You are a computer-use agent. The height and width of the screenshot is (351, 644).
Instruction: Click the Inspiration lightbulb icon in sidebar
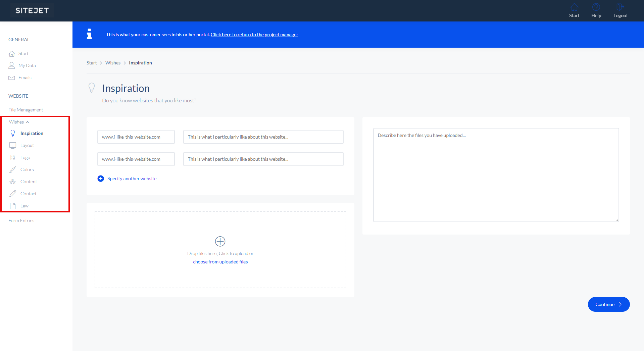coord(13,133)
